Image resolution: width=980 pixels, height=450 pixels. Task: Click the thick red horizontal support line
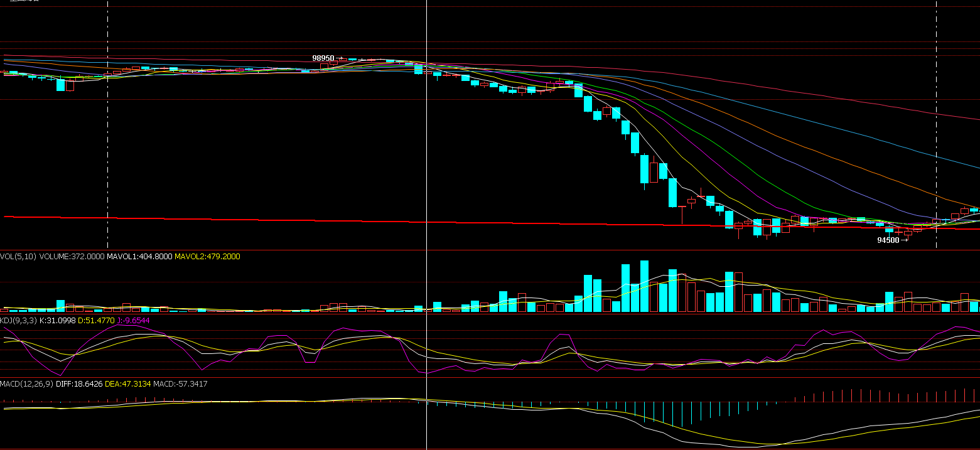[x=251, y=220]
